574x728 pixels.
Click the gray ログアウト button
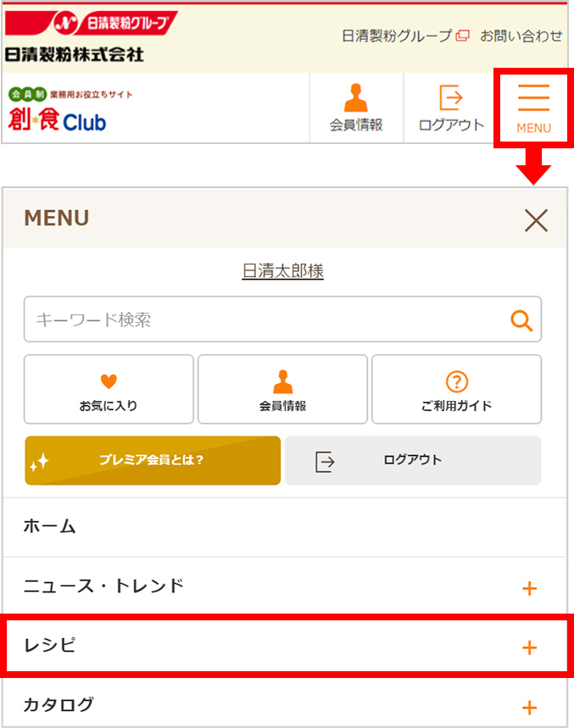click(x=413, y=460)
